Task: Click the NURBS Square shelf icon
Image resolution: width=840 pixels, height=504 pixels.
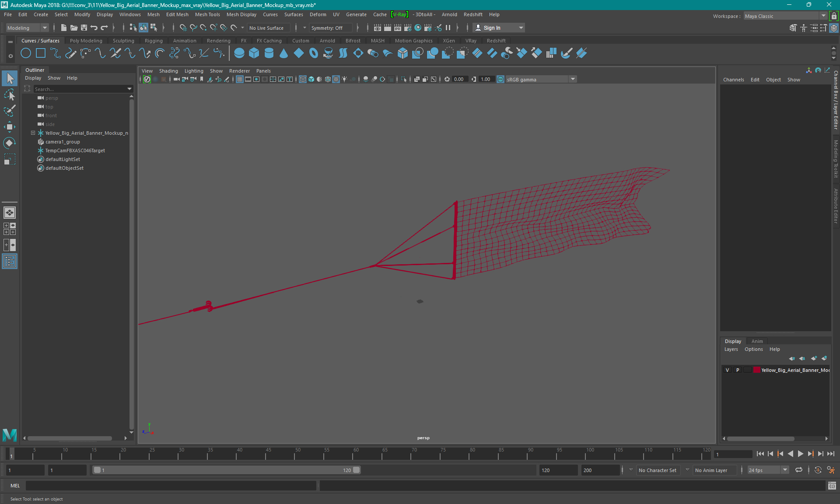Action: point(41,53)
